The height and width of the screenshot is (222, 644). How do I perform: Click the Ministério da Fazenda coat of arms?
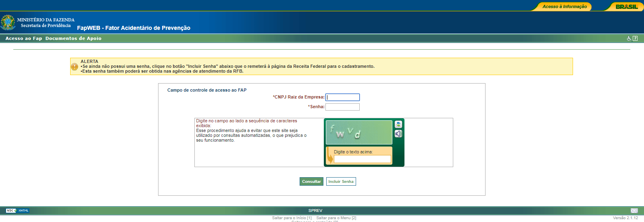click(8, 23)
